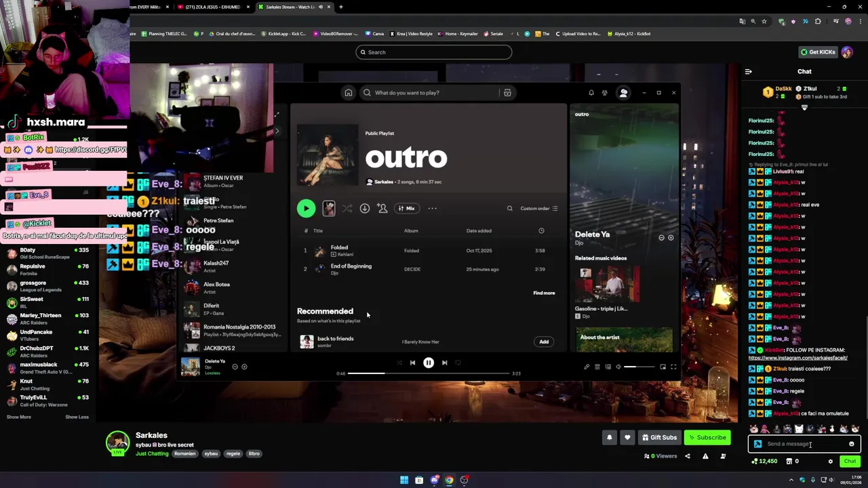Skip to previous track in Spotify
This screenshot has width=868, height=488.
[412, 363]
